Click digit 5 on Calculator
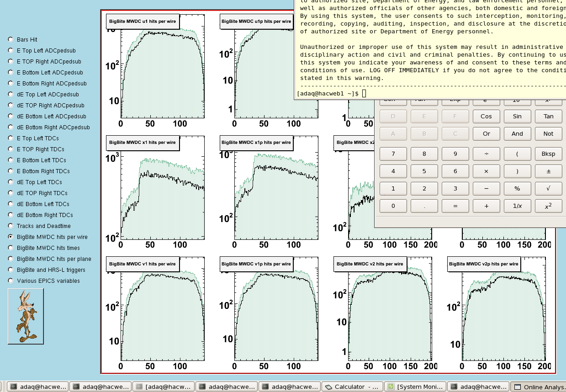 424,171
